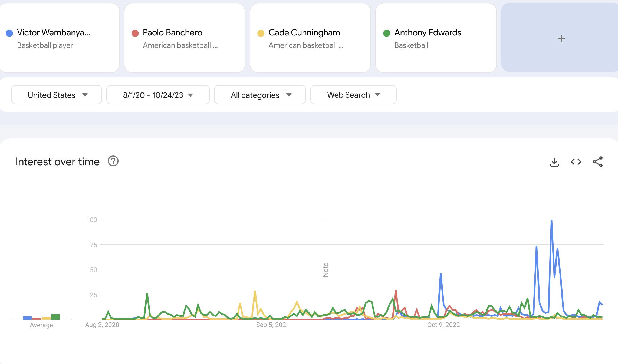Image resolution: width=618 pixels, height=364 pixels.
Task: Open the embed code icon
Action: (x=576, y=162)
